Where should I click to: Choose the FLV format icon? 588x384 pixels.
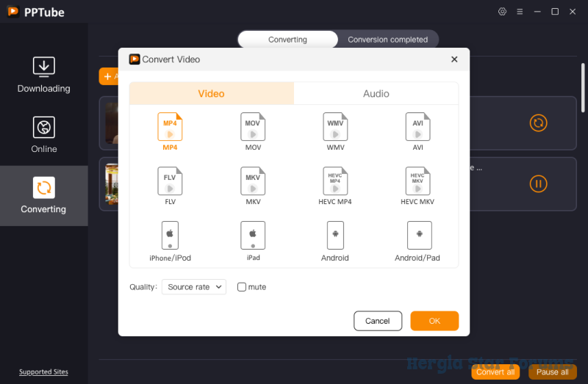[x=170, y=181]
